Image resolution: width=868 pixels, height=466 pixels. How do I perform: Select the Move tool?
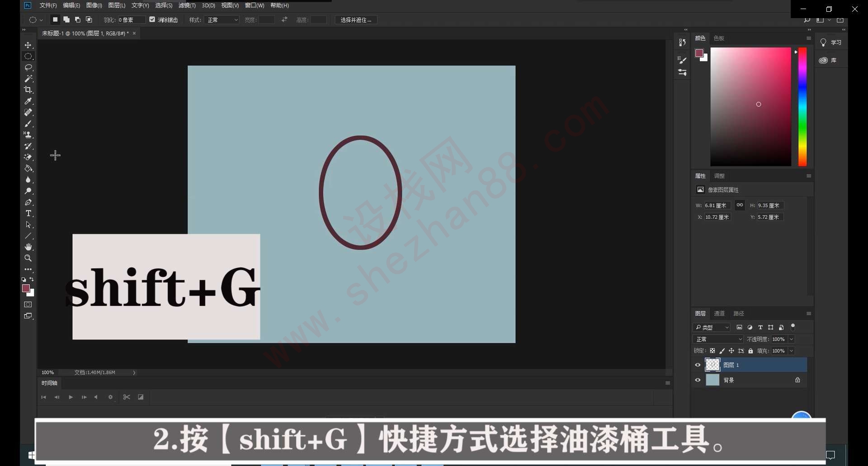pos(28,45)
